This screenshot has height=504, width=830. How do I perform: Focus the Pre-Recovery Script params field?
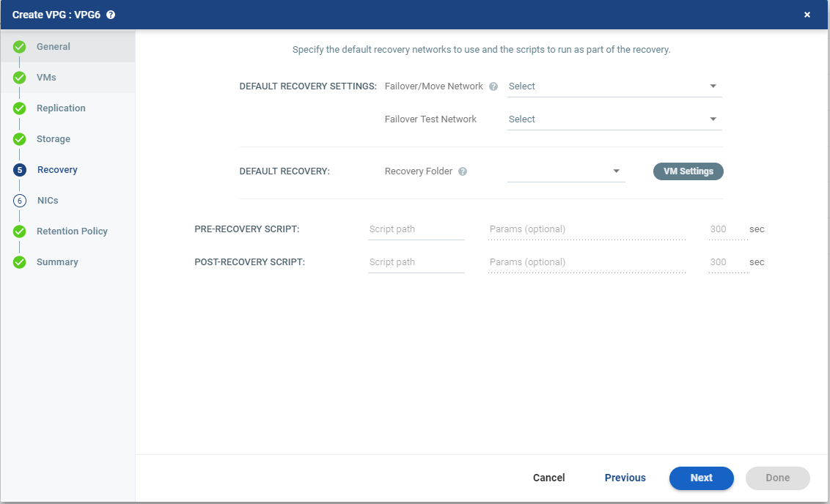click(x=587, y=229)
